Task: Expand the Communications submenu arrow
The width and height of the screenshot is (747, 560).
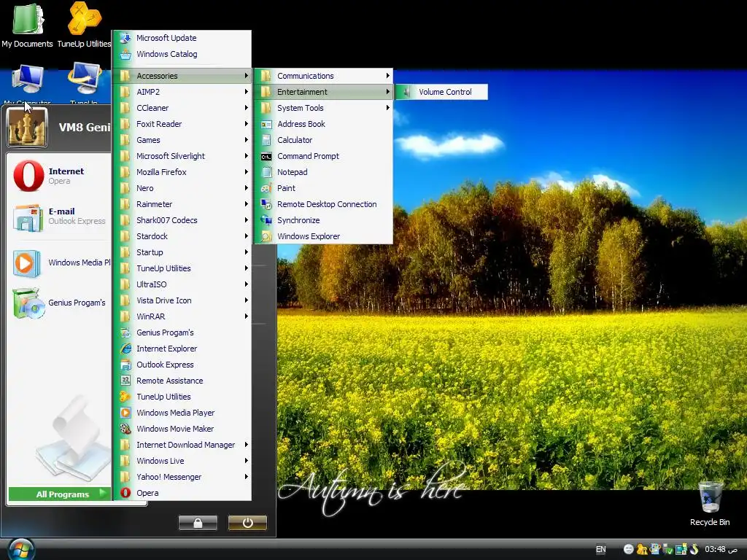Action: (x=388, y=76)
